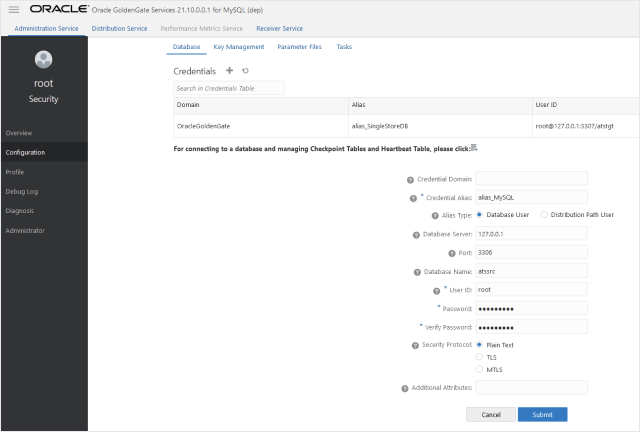Refresh the Credentials table

(x=245, y=71)
